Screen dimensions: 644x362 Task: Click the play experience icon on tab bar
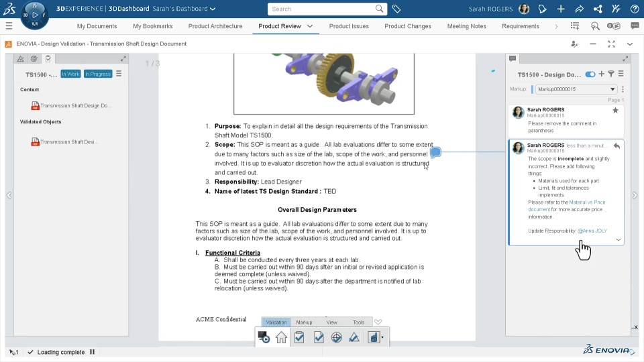tap(614, 26)
